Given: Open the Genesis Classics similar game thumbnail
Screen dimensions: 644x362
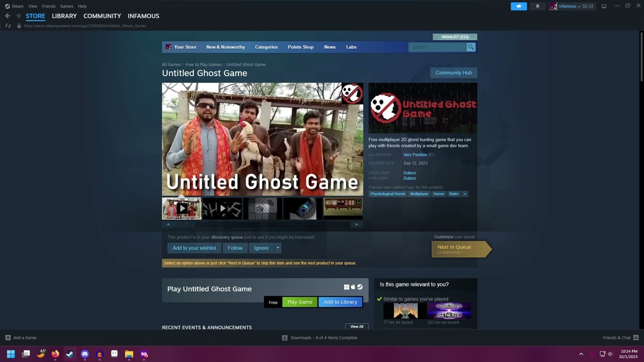Looking at the screenshot, I should point(449,311).
